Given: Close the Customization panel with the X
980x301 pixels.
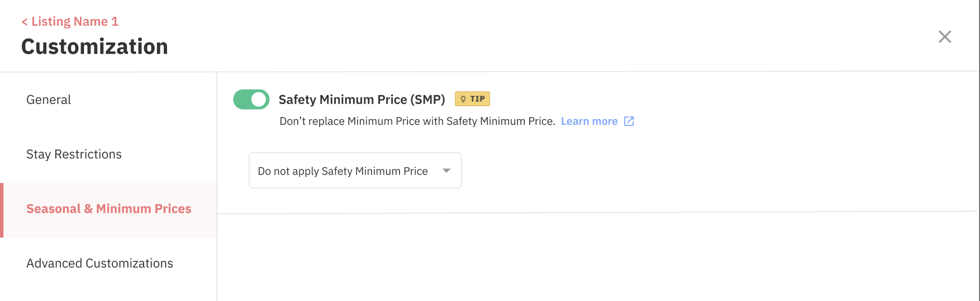Looking at the screenshot, I should tap(944, 37).
